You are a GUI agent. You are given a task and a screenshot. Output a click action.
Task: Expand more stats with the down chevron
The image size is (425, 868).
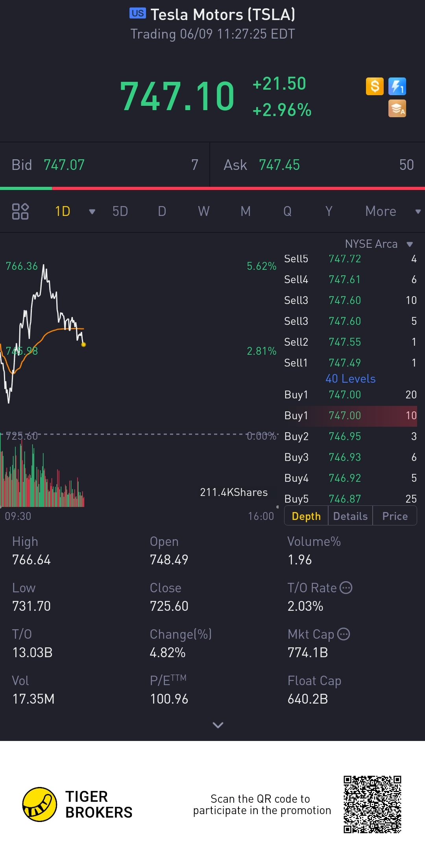[x=218, y=725]
